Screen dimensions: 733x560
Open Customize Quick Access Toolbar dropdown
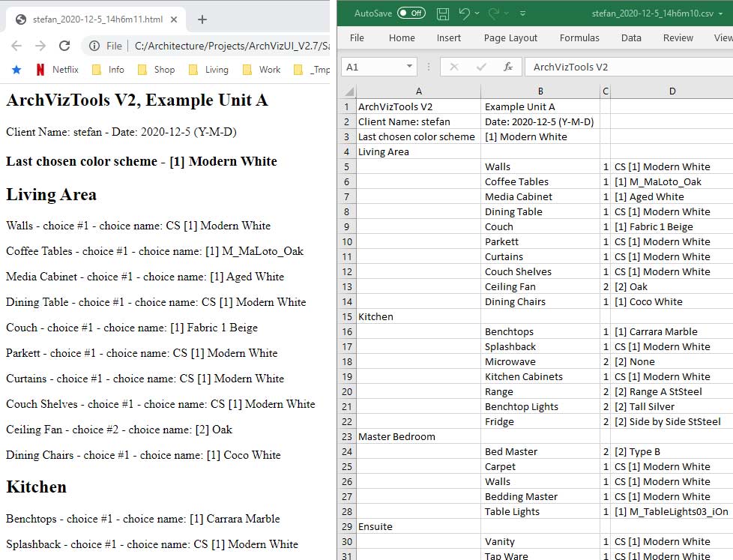522,13
